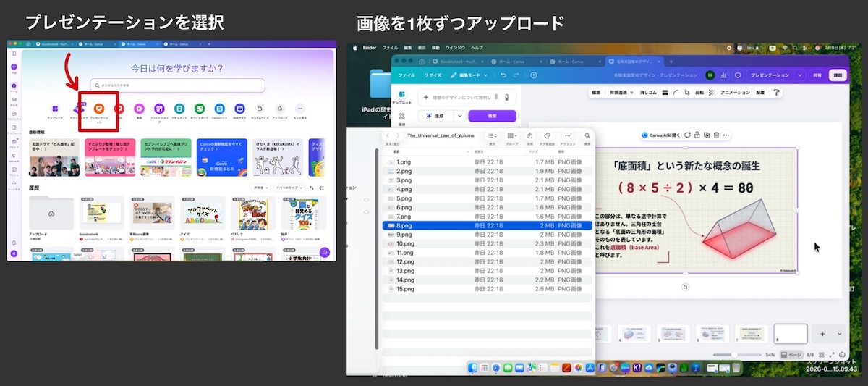This screenshot has height=386, width=868.
Task: Click the Finder search magnifier icon
Action: pos(587,135)
